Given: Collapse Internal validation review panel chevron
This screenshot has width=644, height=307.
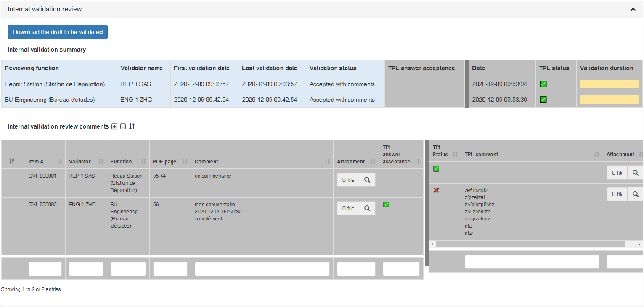Looking at the screenshot, I should pos(633,9).
